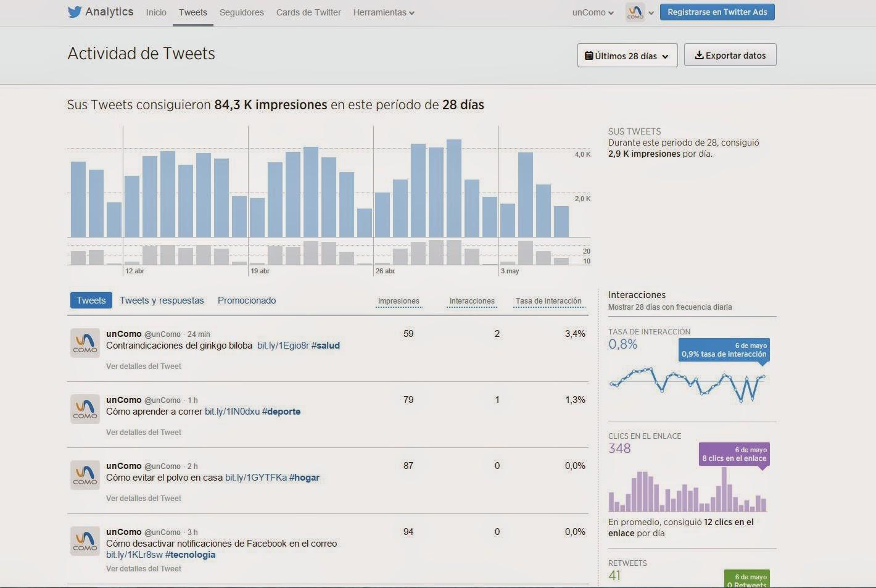Click unComo avatar on 'aprender a correr' tweet
This screenshot has height=588, width=876.
pos(85,409)
